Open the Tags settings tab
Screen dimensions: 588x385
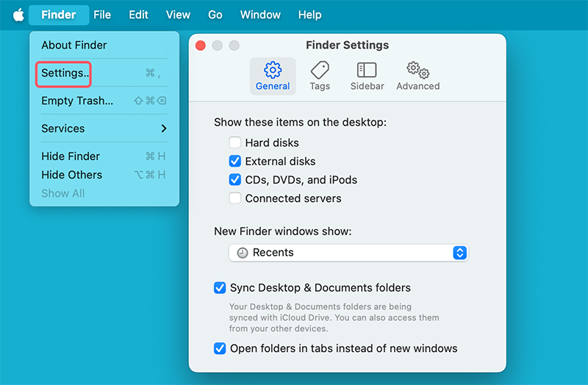pos(320,76)
